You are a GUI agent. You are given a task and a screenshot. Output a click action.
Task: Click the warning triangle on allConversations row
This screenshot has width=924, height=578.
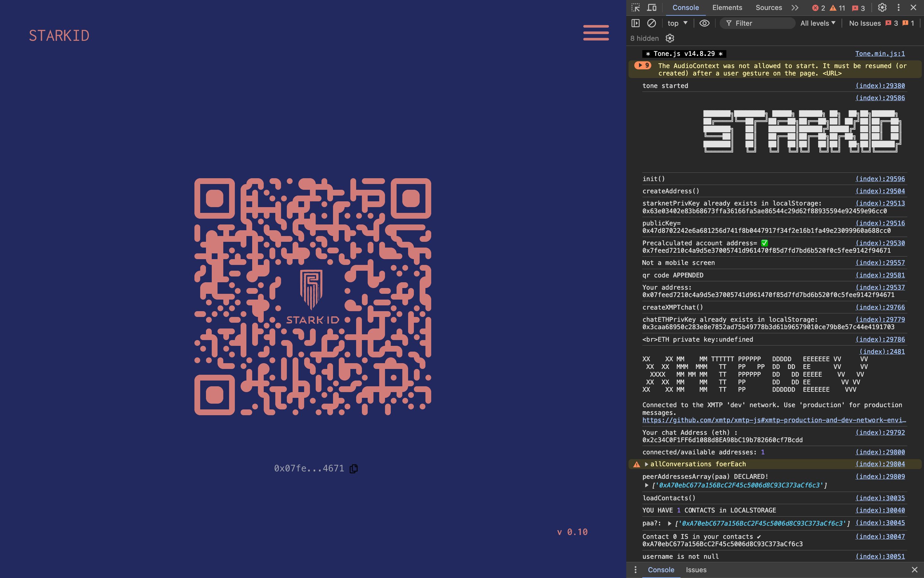point(637,464)
